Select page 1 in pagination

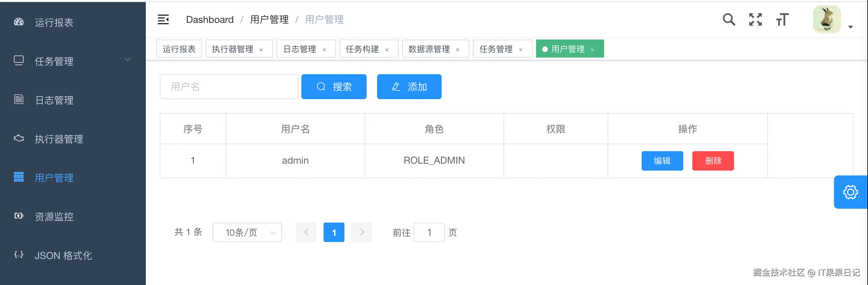[334, 232]
